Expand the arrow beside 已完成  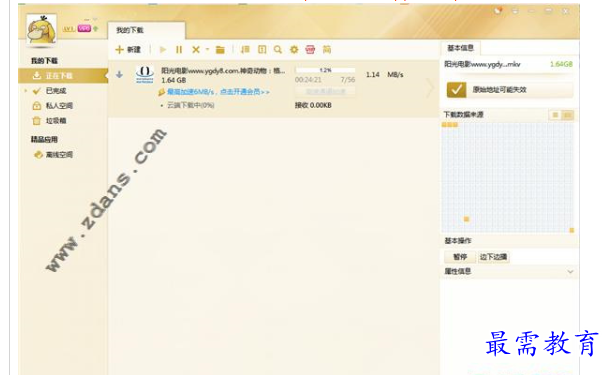(x=26, y=91)
